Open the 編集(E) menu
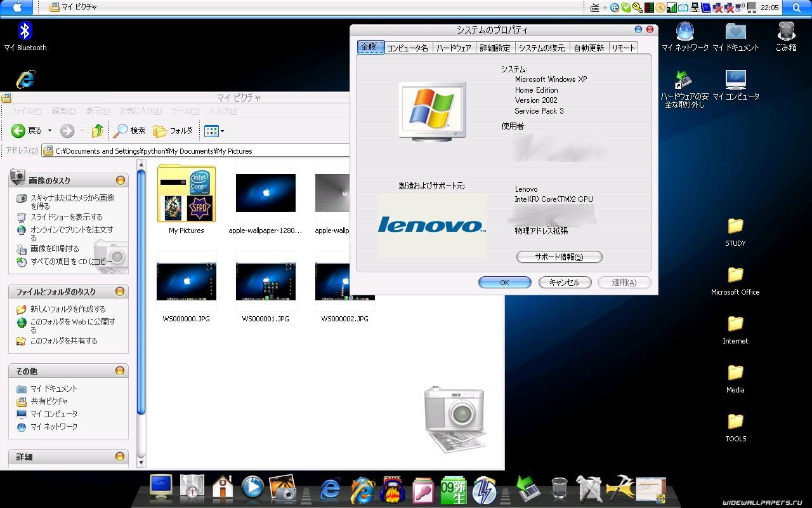This screenshot has width=812, height=508. 63,111
